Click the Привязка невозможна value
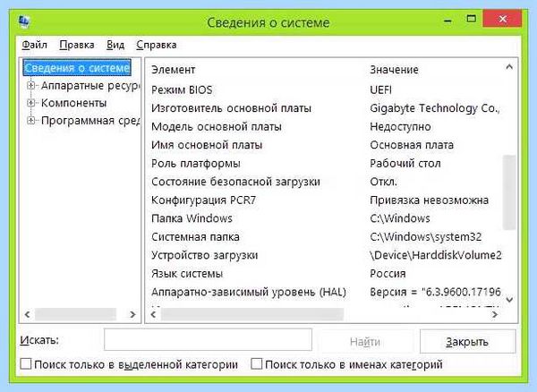The width and height of the screenshot is (537, 392). click(x=429, y=200)
